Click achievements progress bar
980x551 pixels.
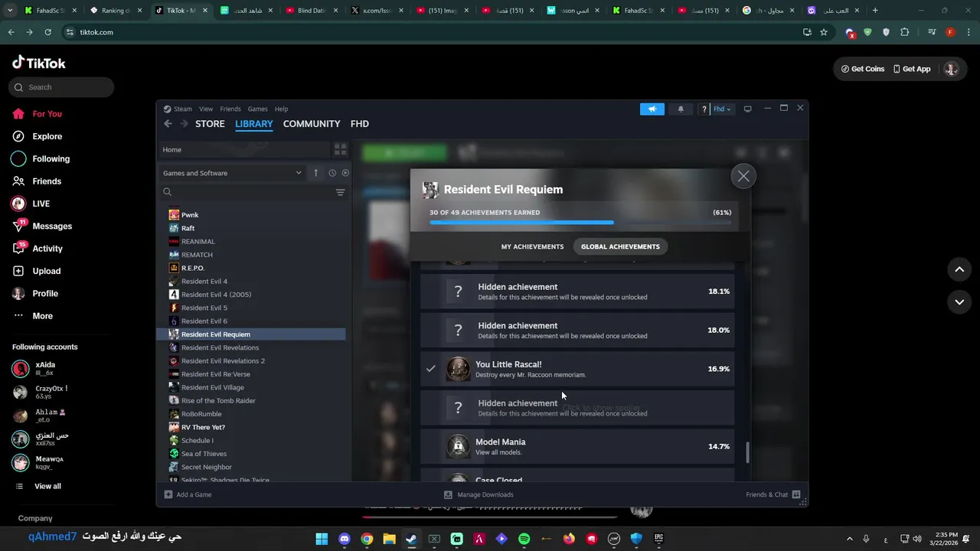tap(580, 223)
